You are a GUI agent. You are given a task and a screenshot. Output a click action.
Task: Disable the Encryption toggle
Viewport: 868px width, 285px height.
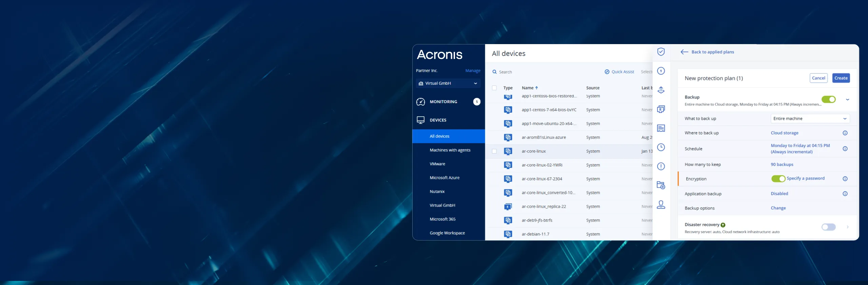pos(778,179)
